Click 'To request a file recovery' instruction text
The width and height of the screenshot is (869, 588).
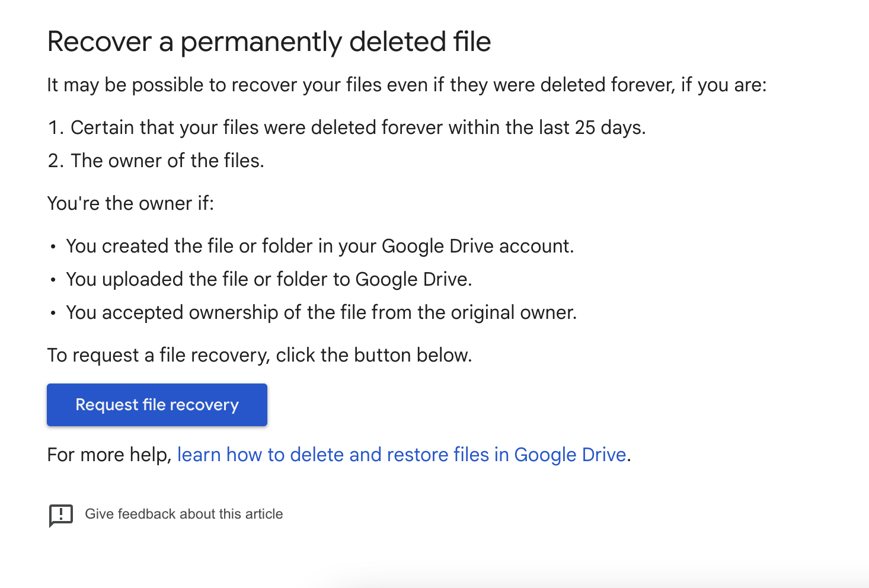259,355
